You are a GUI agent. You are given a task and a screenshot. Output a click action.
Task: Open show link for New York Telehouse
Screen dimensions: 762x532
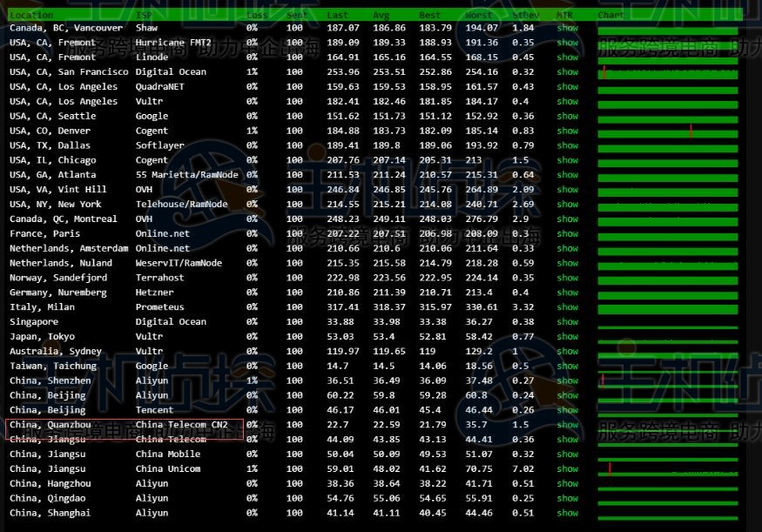[x=567, y=204]
